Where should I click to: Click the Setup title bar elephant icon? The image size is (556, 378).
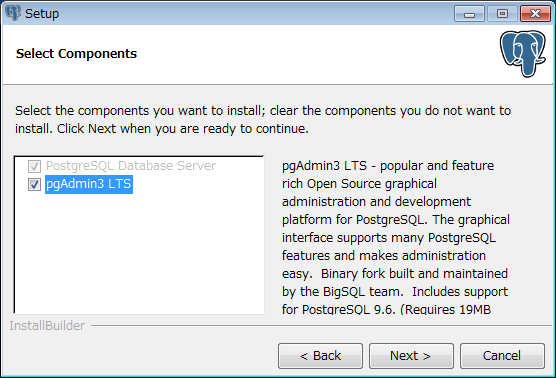pos(13,13)
